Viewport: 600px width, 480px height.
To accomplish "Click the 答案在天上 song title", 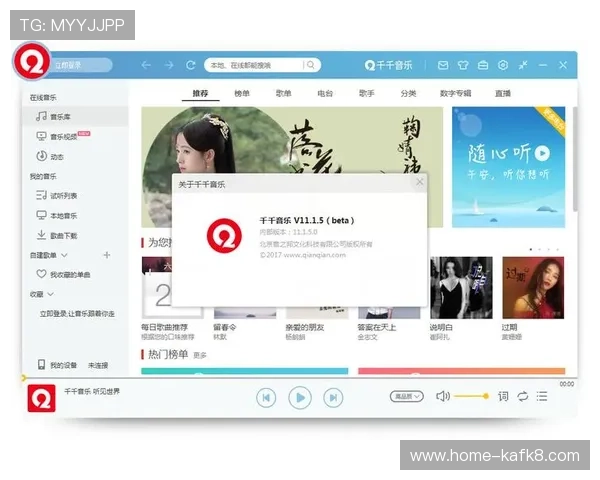I will (x=377, y=327).
